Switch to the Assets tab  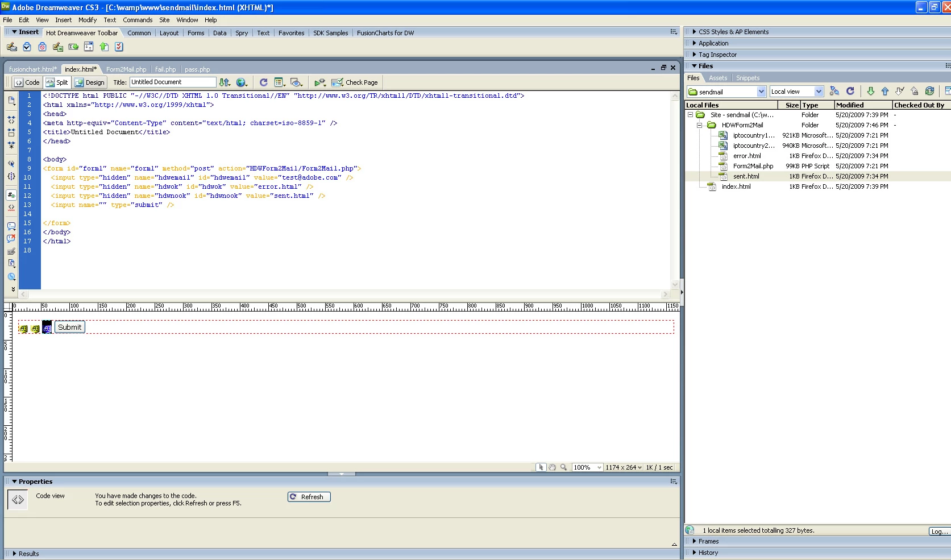(x=718, y=78)
